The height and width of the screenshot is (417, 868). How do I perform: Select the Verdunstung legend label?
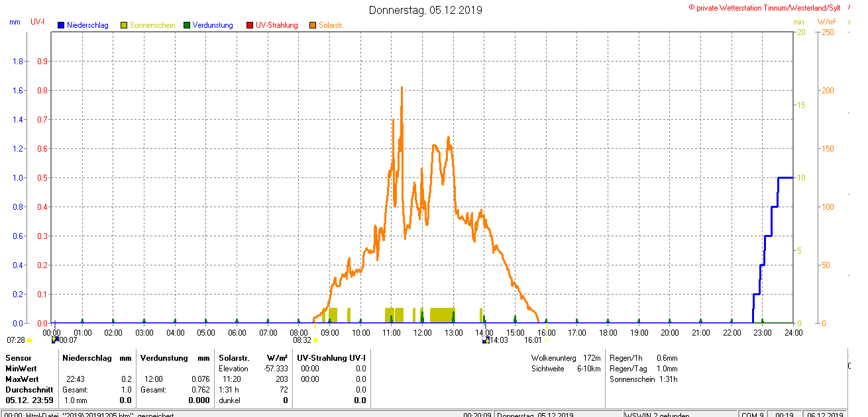coord(213,25)
